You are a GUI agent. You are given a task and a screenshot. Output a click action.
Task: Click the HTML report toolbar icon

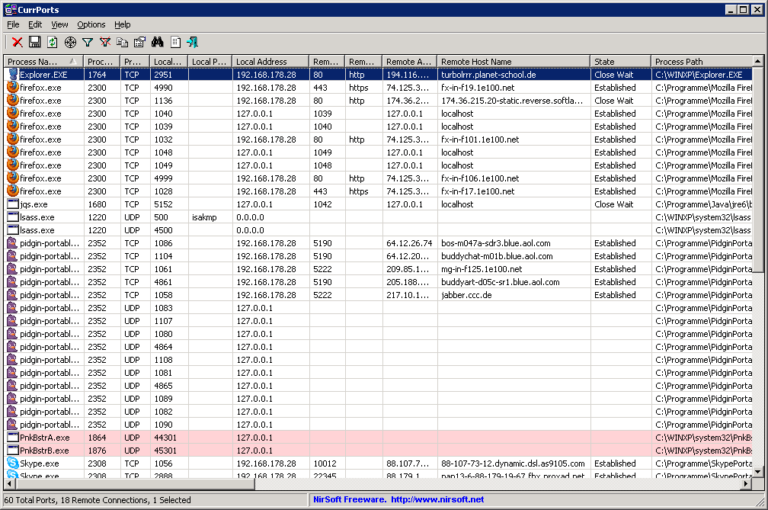point(175,42)
